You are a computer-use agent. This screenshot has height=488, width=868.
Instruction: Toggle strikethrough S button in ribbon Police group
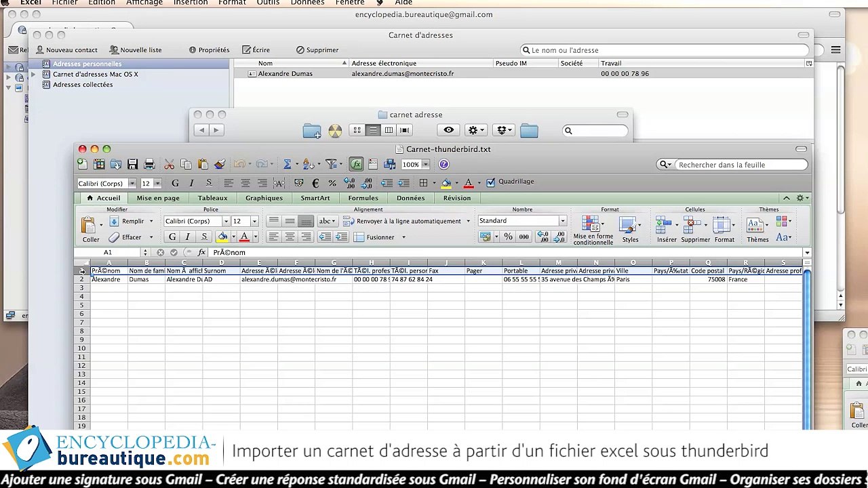click(204, 237)
